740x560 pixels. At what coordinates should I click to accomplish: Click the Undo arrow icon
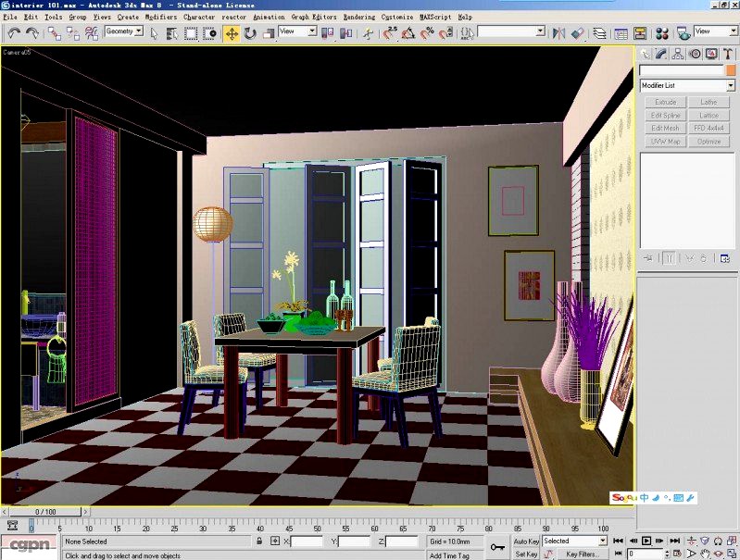14,33
